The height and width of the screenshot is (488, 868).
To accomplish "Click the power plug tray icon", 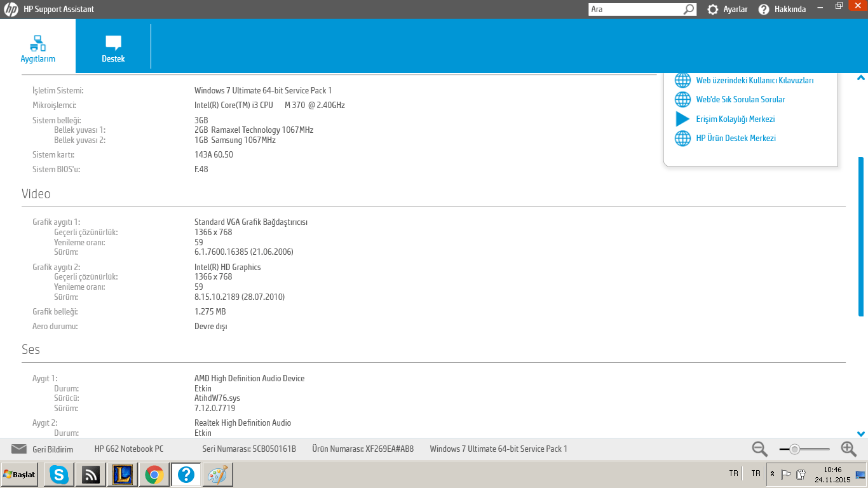I will click(801, 474).
